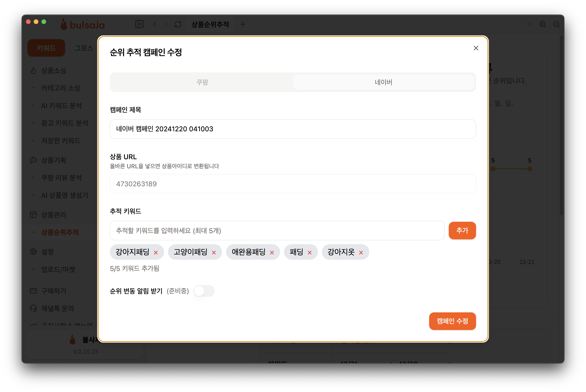The width and height of the screenshot is (586, 392).
Task: Reload the page with refresh icon
Action: tap(178, 24)
